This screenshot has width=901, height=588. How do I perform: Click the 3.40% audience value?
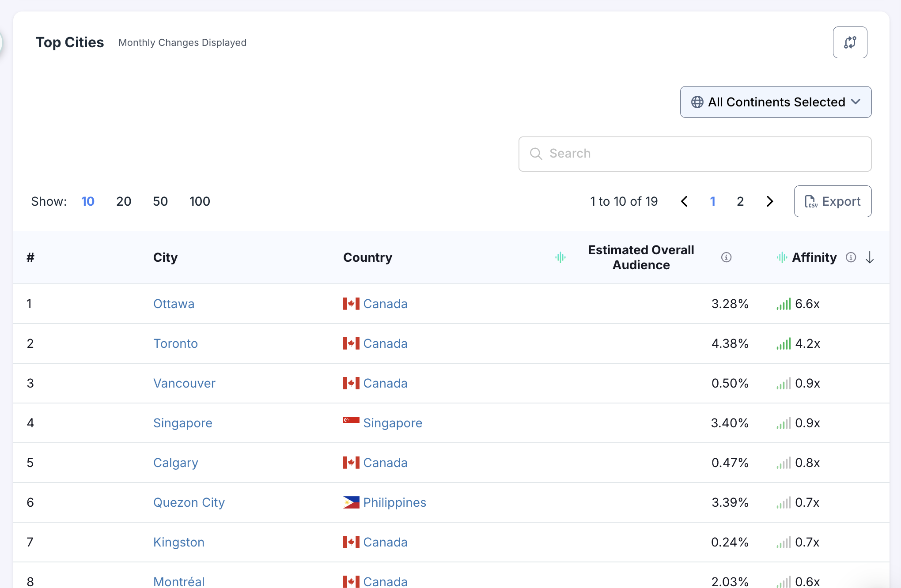point(730,423)
